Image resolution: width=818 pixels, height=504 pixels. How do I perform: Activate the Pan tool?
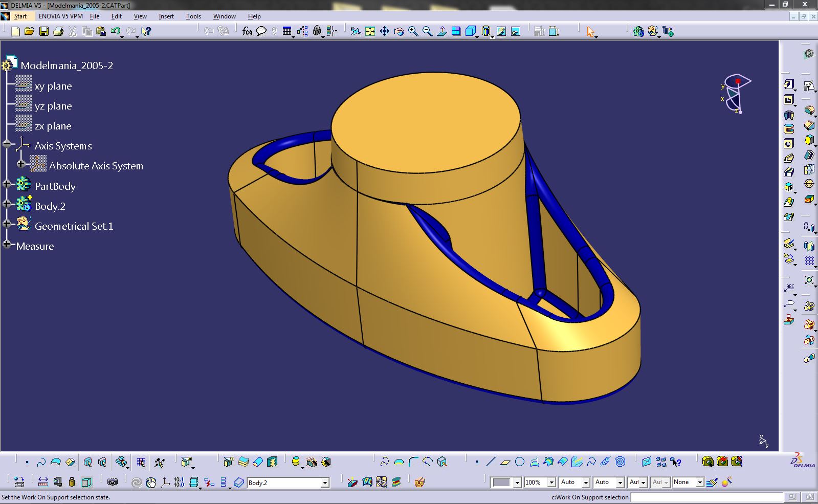tap(384, 32)
